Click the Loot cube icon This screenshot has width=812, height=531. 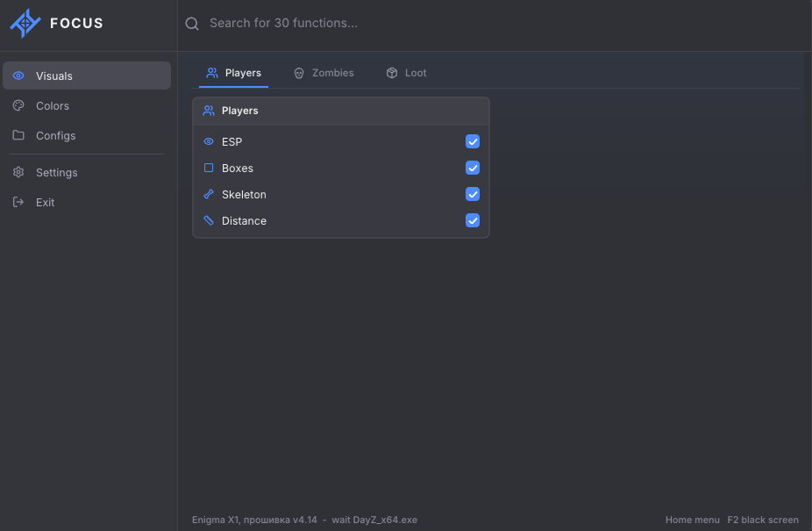point(392,73)
